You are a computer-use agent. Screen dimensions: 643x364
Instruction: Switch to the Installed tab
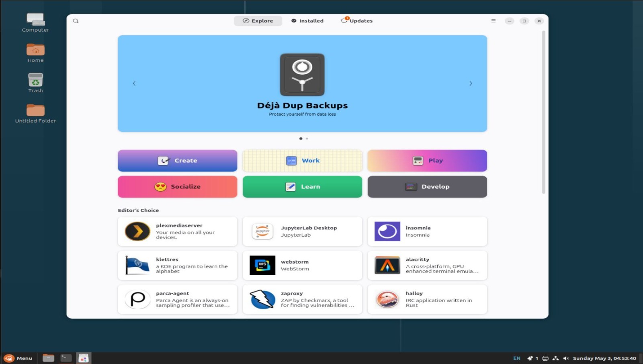coord(307,21)
